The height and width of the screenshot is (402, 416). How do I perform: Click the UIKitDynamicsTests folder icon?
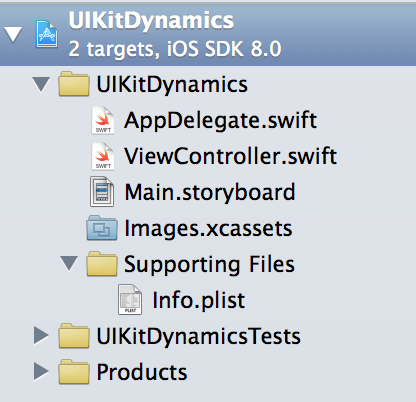(x=74, y=336)
